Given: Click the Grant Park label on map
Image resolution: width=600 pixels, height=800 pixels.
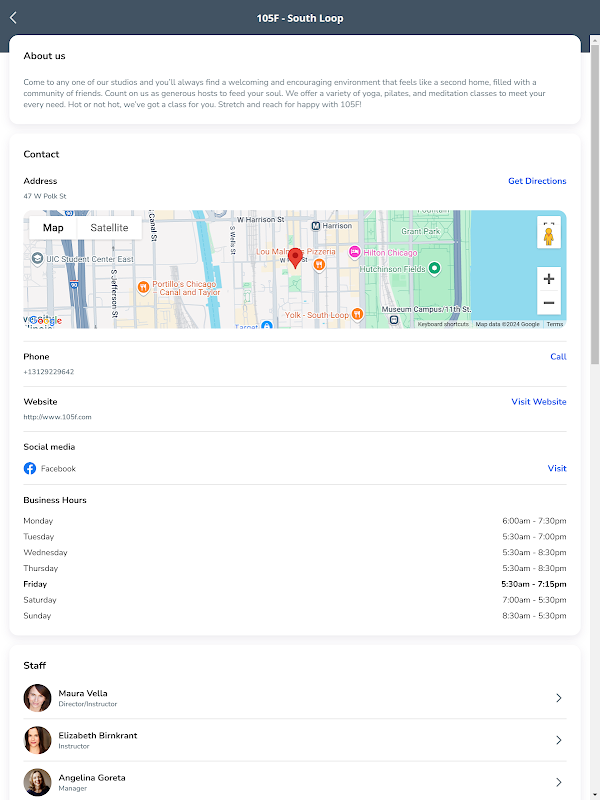Looking at the screenshot, I should (420, 231).
